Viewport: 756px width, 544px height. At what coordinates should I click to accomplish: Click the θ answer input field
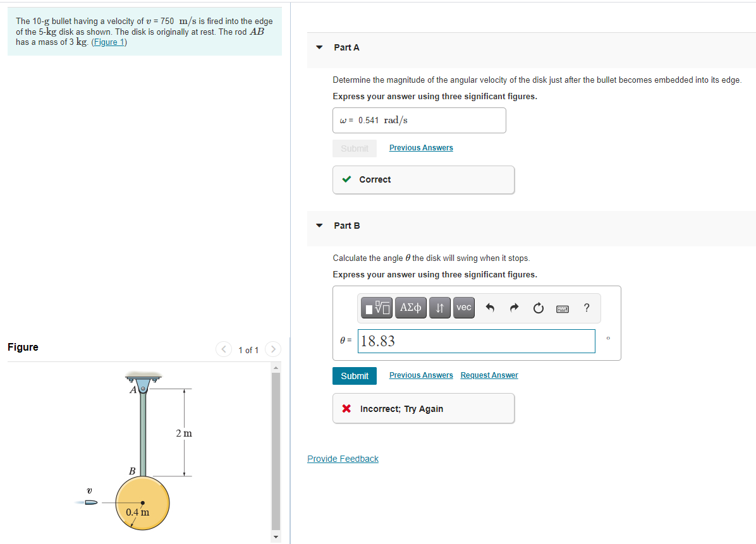click(476, 341)
